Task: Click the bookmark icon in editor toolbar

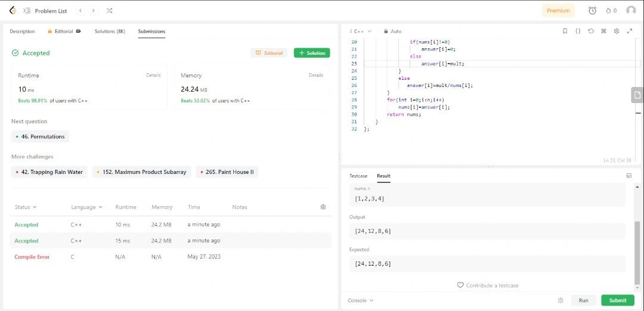Action: (x=565, y=31)
